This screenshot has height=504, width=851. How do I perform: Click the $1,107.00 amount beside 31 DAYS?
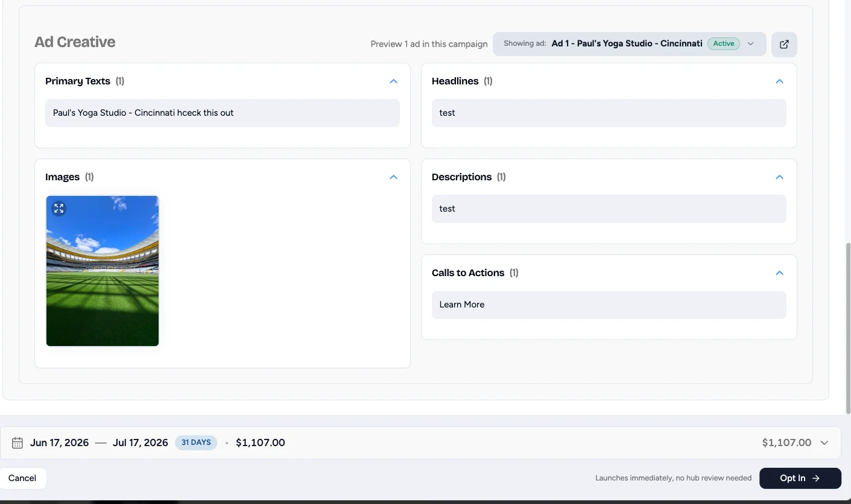261,443
